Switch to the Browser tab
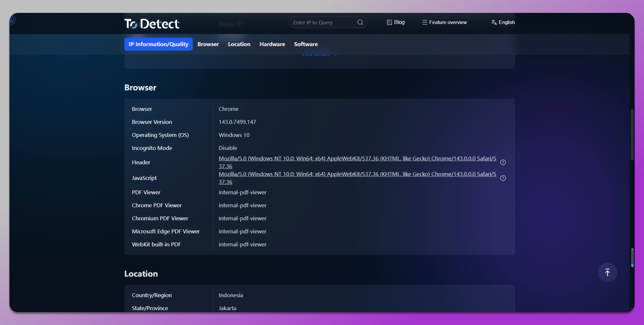The image size is (644, 325). point(208,44)
